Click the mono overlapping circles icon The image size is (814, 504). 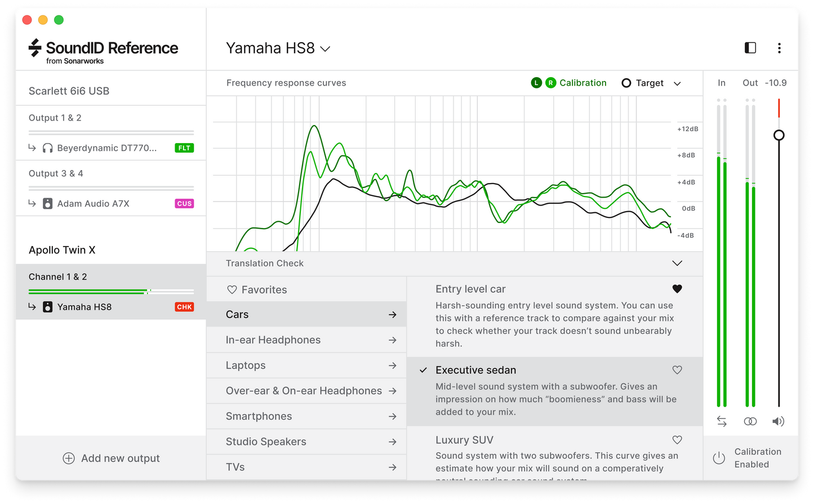[750, 421]
